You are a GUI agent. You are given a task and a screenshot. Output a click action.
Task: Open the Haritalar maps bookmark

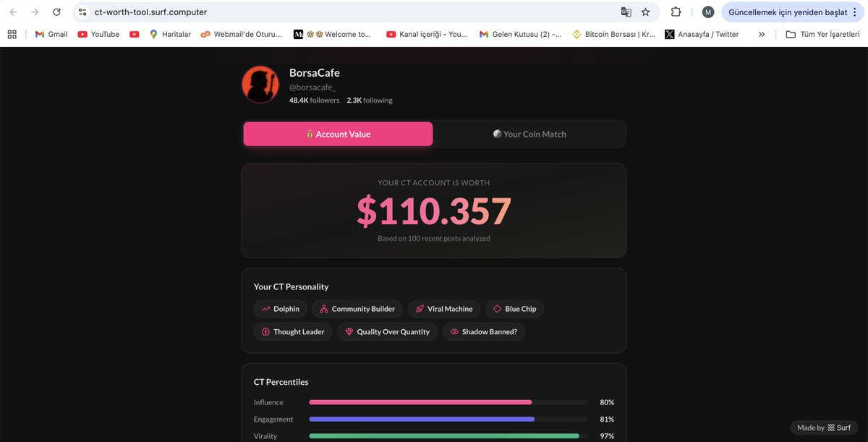pos(170,34)
